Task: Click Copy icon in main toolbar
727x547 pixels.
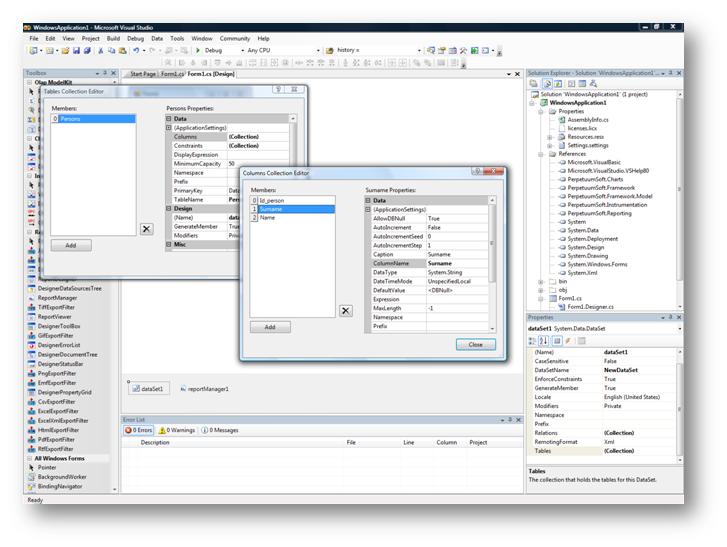Action: tap(111, 51)
